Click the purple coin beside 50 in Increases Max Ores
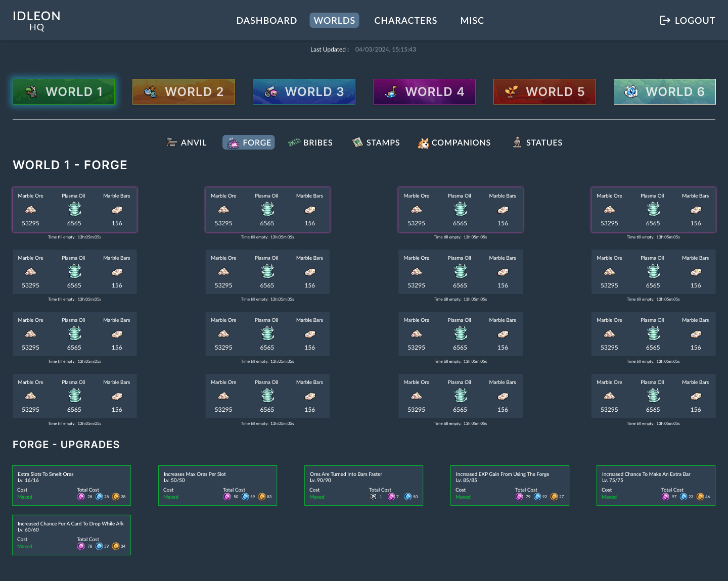Viewport: 728px width, 581px height. point(227,497)
